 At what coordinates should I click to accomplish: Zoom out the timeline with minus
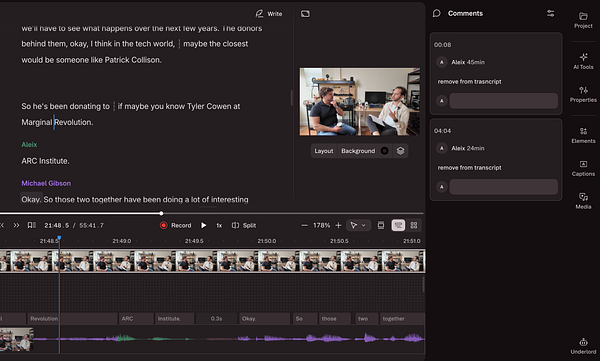click(x=304, y=225)
